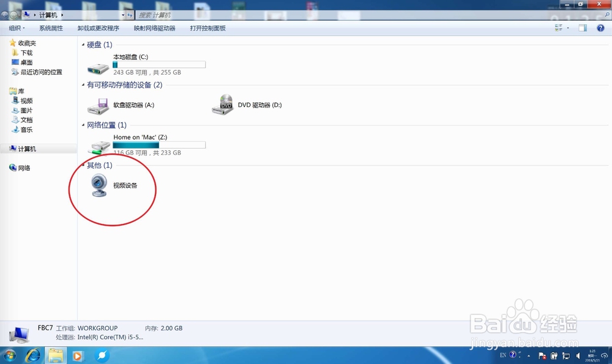Viewport: 612px width, 364px height.
Task: Select 网络 in navigation pane
Action: point(20,168)
